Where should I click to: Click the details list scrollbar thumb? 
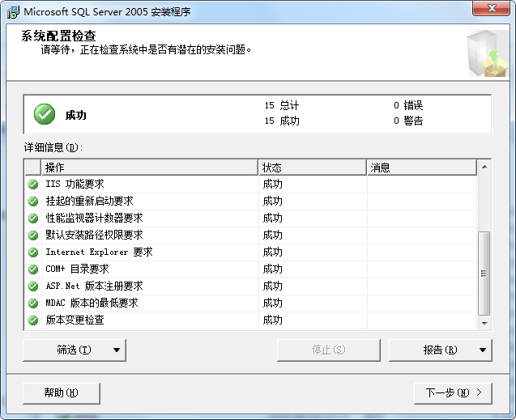pyautogui.click(x=484, y=273)
